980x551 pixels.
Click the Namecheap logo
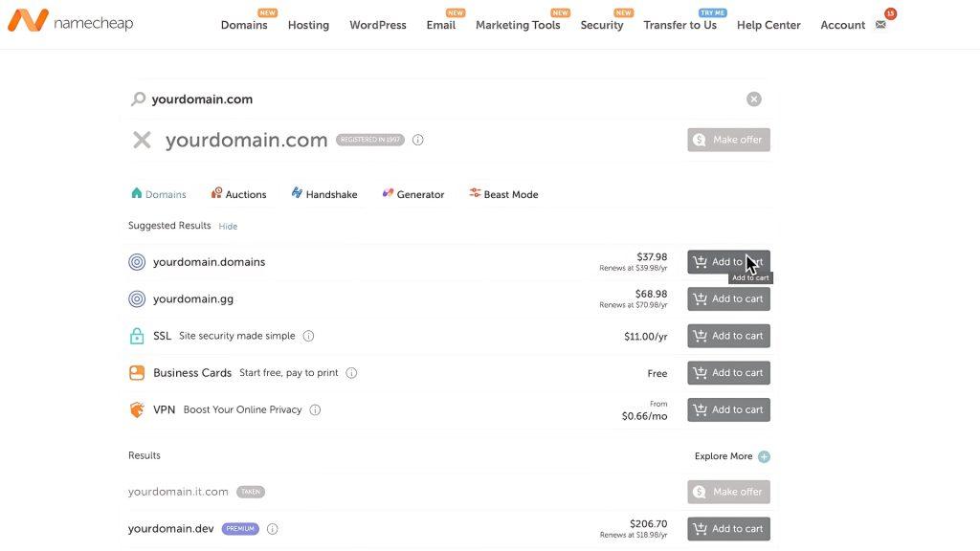point(70,22)
